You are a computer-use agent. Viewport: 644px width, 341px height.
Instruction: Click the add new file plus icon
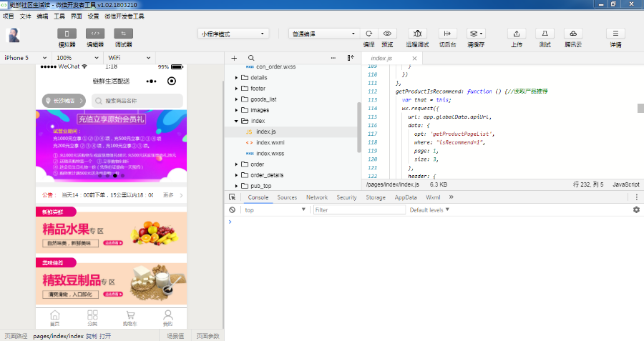click(234, 58)
